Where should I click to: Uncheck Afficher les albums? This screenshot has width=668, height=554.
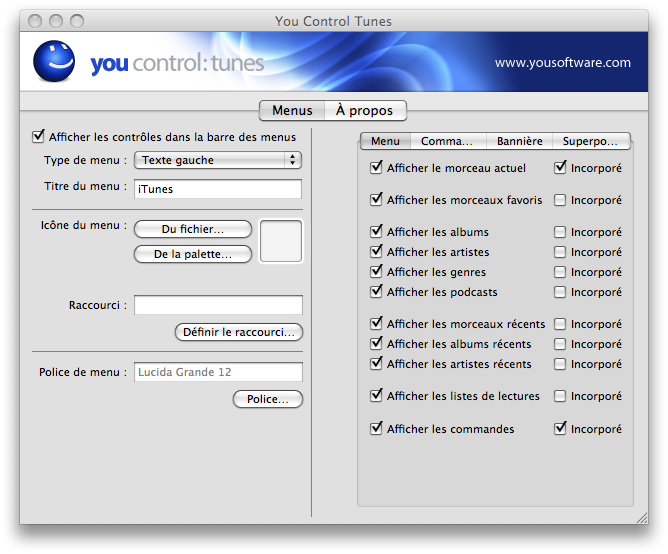pyautogui.click(x=376, y=231)
